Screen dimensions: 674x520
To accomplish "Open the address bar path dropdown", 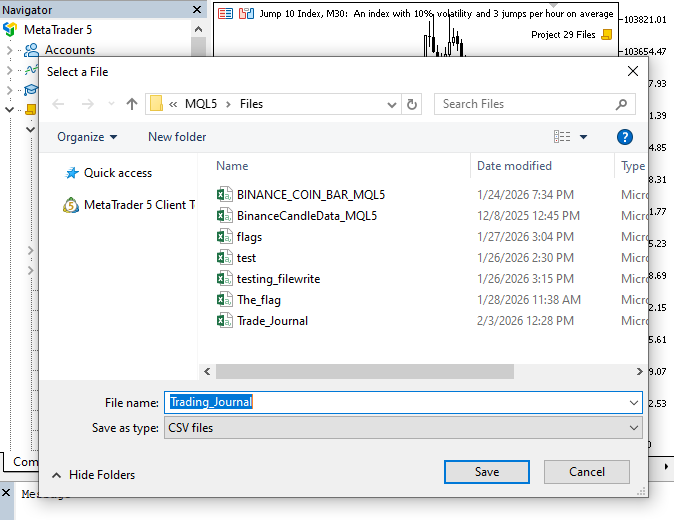I will (391, 104).
